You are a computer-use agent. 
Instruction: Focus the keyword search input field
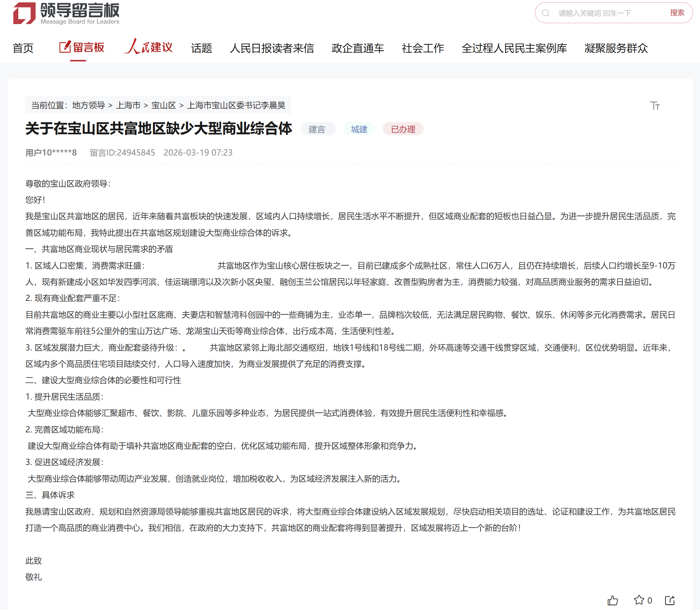(x=610, y=13)
